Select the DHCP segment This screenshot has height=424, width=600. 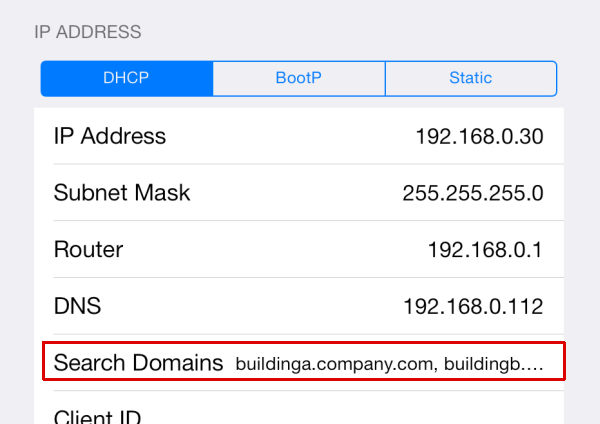tap(126, 78)
